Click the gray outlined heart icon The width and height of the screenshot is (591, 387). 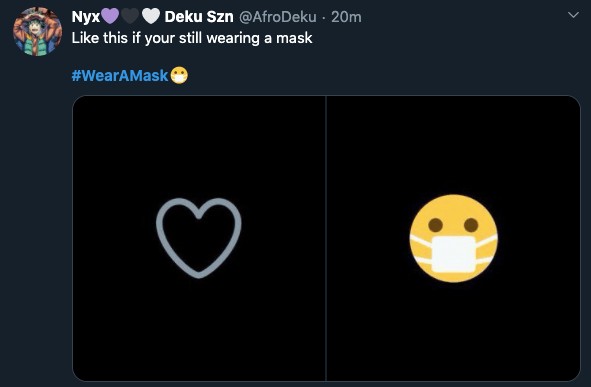tap(199, 238)
